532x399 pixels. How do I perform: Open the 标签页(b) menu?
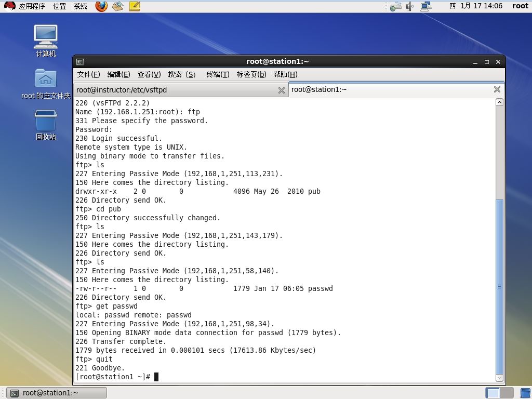click(x=251, y=74)
